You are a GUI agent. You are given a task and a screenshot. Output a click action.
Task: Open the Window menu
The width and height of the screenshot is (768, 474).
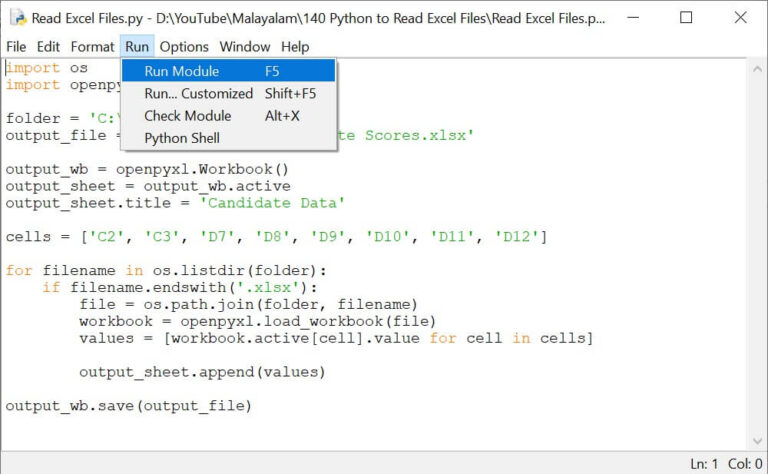[245, 47]
